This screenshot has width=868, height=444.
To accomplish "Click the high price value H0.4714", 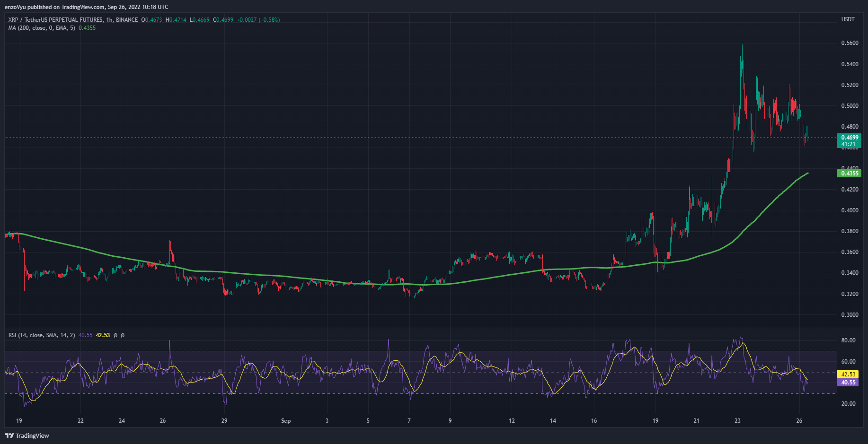I will click(176, 20).
